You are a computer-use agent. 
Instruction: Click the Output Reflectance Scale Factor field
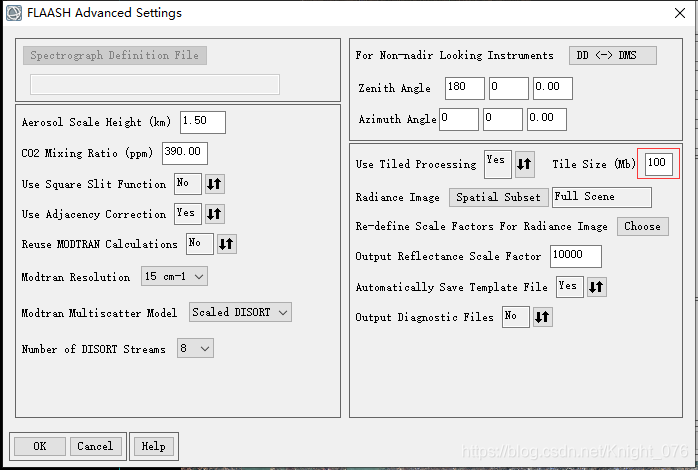tap(576, 256)
